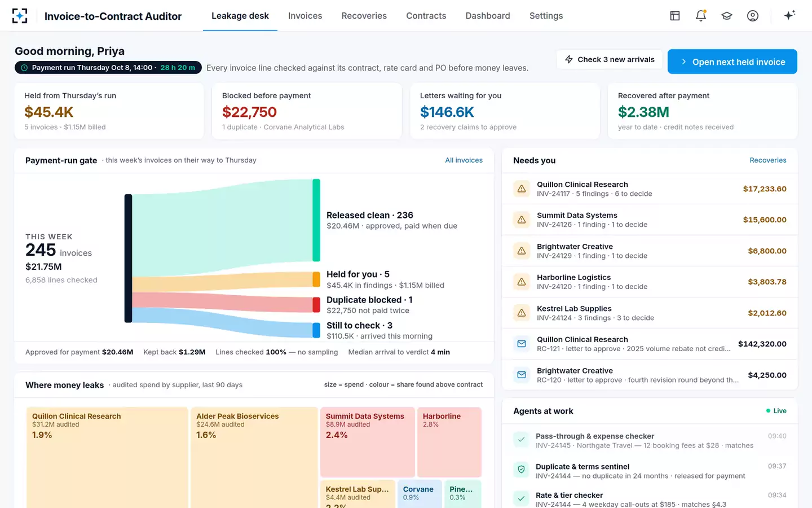Image resolution: width=812 pixels, height=508 pixels.
Task: Click the red Duplicate blocked bar in the flow chart
Action: click(316, 305)
